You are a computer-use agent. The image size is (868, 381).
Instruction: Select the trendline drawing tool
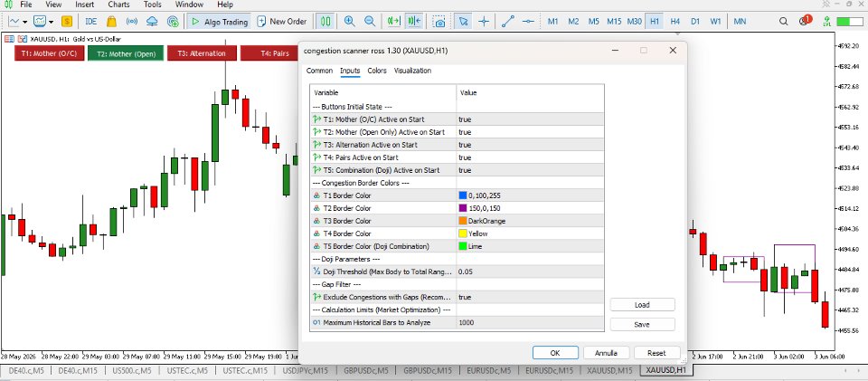(x=507, y=22)
